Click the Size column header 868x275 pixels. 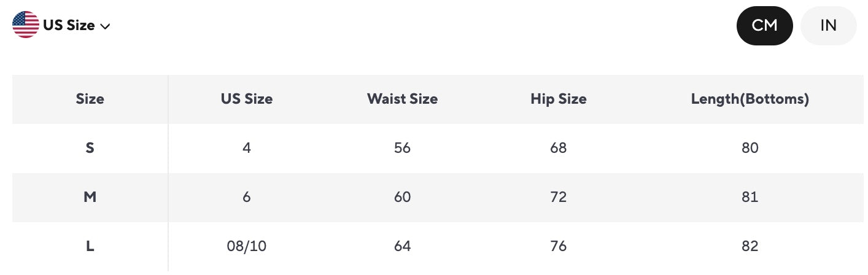tap(90, 99)
